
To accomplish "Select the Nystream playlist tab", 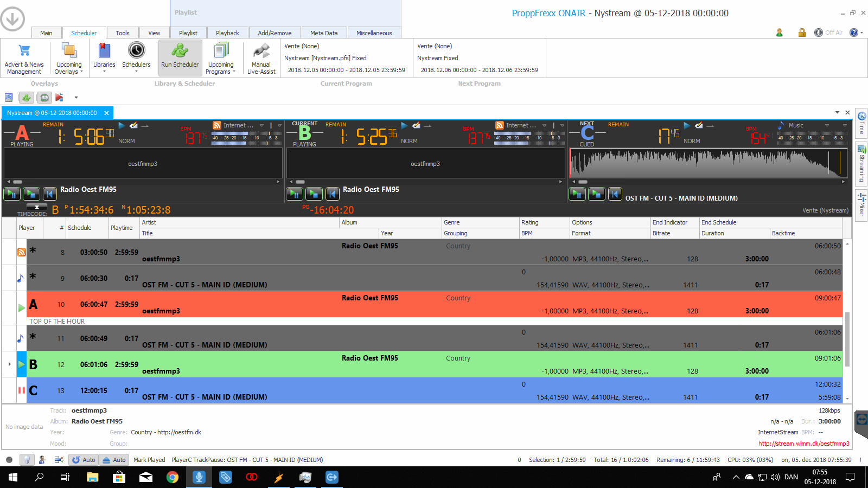I will tap(52, 113).
